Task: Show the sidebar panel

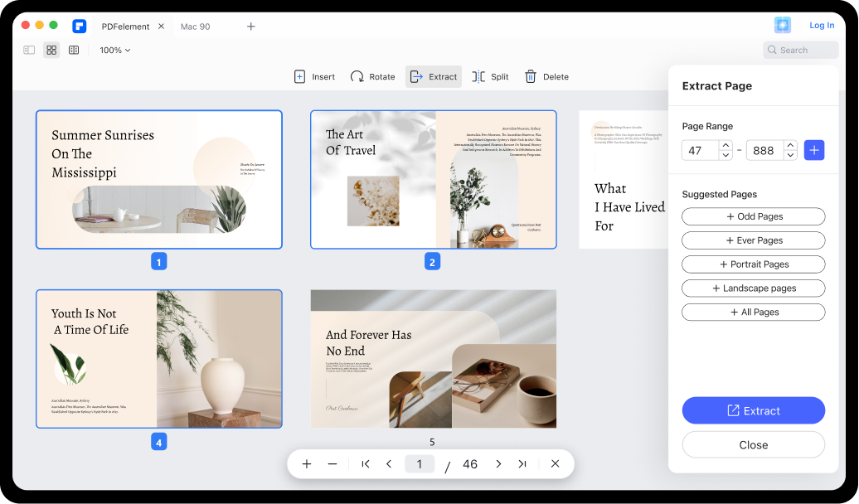Action: (29, 50)
